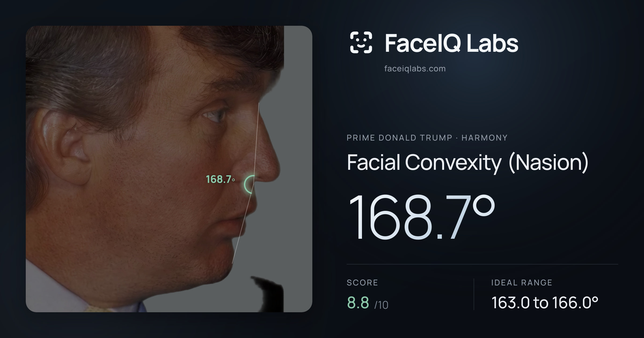Click the IDEAL RANGE label
This screenshot has width=644, height=338.
(x=522, y=283)
